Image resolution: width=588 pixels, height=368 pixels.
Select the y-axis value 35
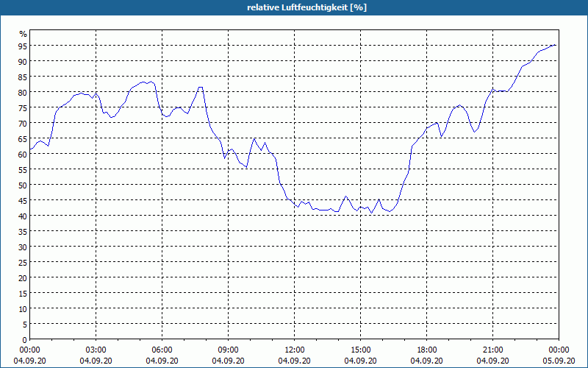coord(23,231)
